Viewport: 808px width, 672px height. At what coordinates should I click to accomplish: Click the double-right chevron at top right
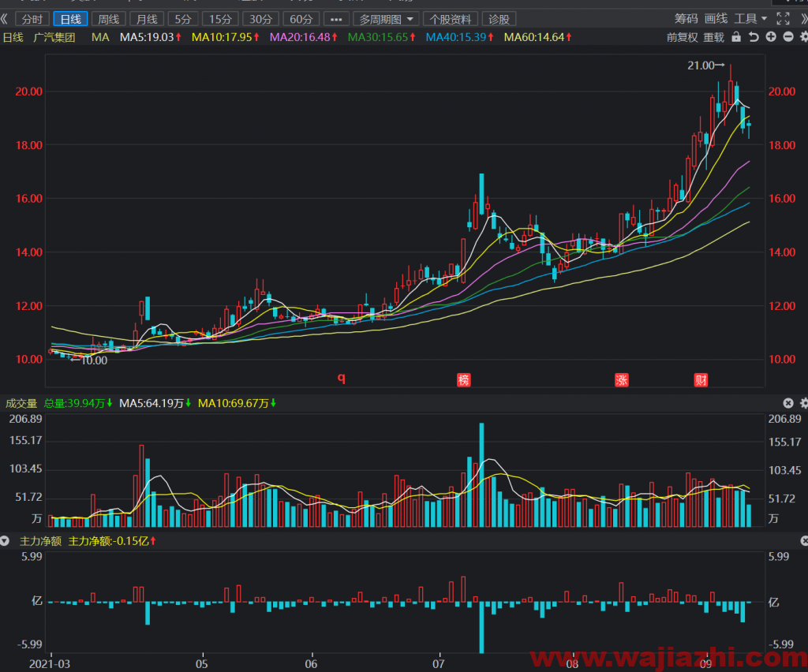coord(804,19)
